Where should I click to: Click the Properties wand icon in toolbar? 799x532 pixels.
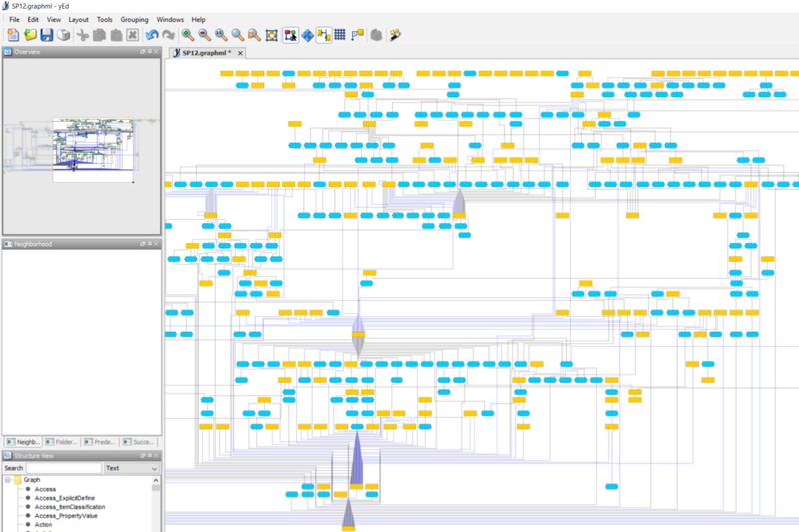[396, 35]
